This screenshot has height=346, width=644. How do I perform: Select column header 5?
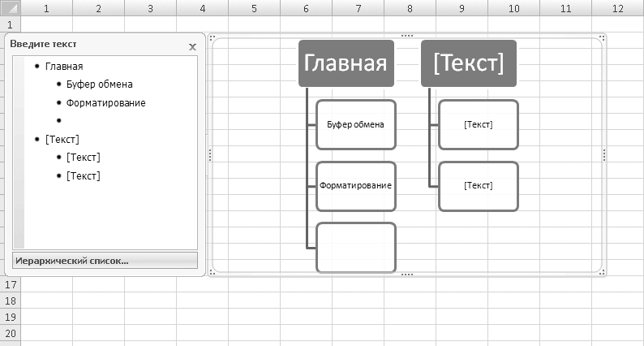pyautogui.click(x=254, y=9)
